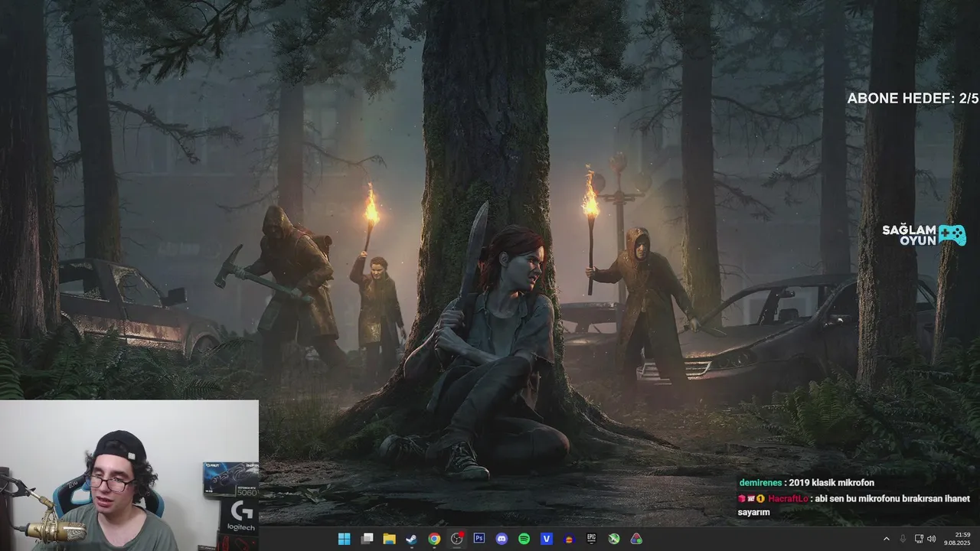Click the chat username demirenes
The image size is (980, 551).
761,483
